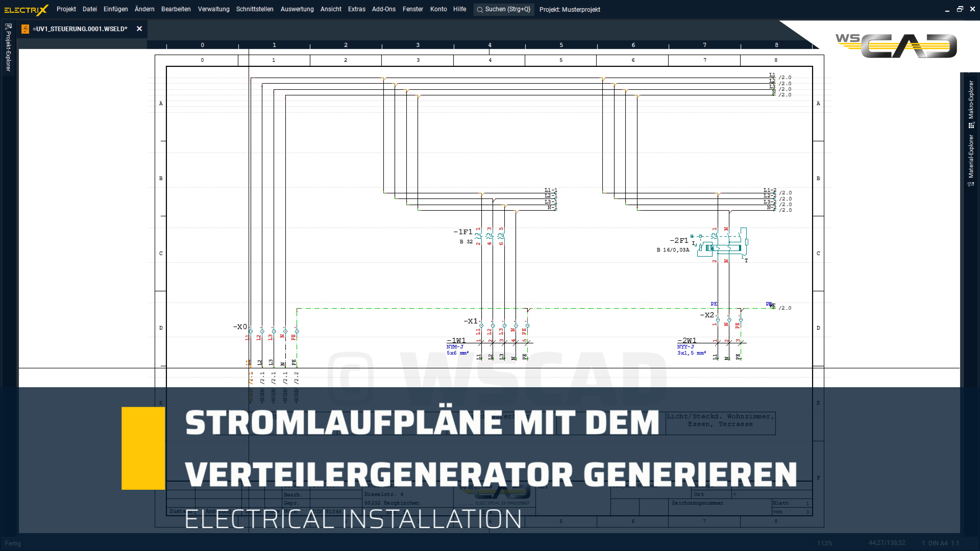The image size is (980, 551).
Task: Open the Add-Ons menu
Action: (384, 9)
